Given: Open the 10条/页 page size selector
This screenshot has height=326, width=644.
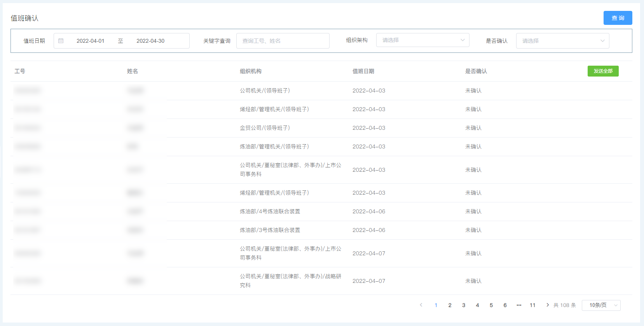Looking at the screenshot, I should (x=601, y=305).
